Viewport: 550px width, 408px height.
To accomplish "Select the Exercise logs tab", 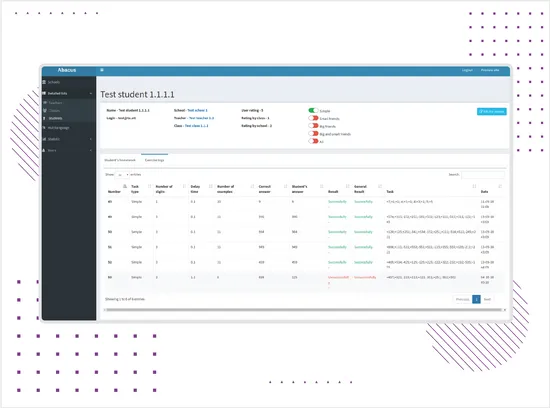I will coord(154,160).
